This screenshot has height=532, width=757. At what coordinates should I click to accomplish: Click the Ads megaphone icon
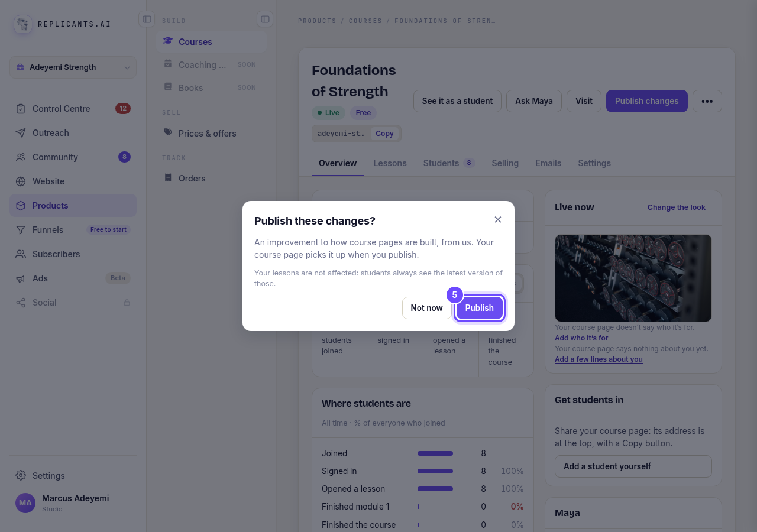coord(21,278)
